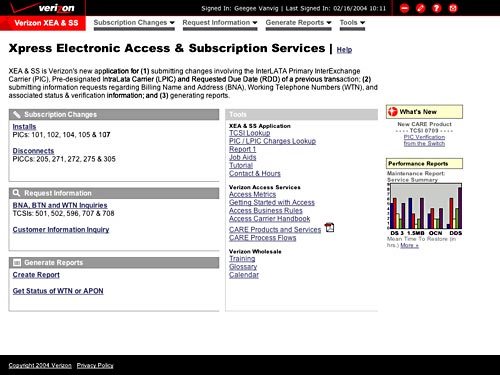The image size is (500, 375).
Task: Open the Disconnects link
Action: [33, 151]
